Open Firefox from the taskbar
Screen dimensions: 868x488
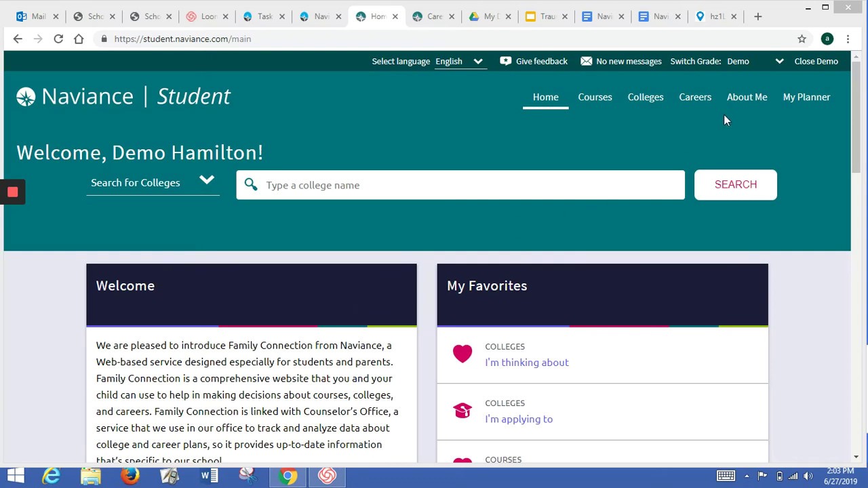click(130, 476)
